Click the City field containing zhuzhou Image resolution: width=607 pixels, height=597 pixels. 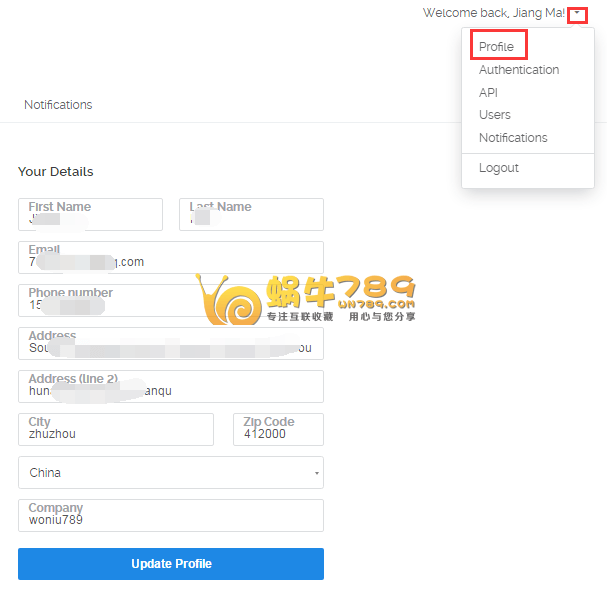click(116, 430)
